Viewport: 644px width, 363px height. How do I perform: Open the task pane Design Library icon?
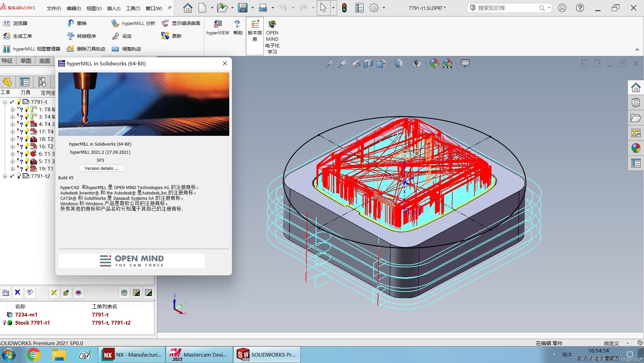click(x=636, y=102)
